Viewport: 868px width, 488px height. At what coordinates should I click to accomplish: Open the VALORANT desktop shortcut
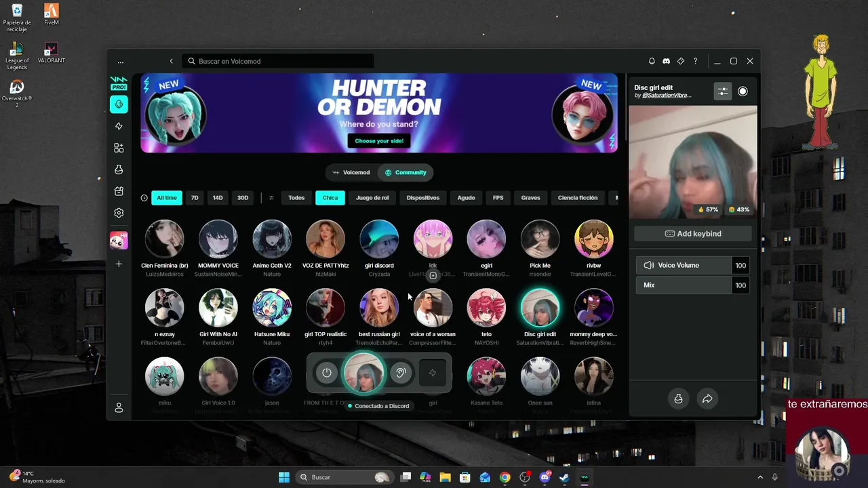click(51, 54)
